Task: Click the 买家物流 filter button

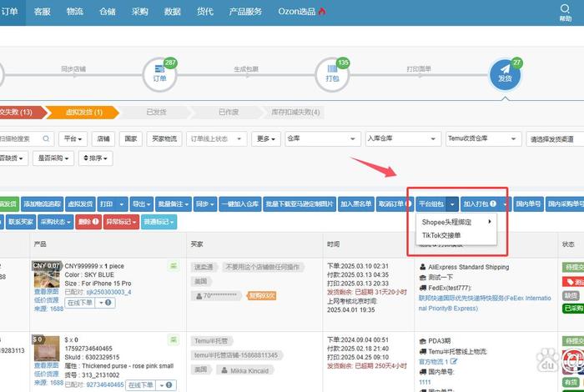Action: [x=164, y=138]
